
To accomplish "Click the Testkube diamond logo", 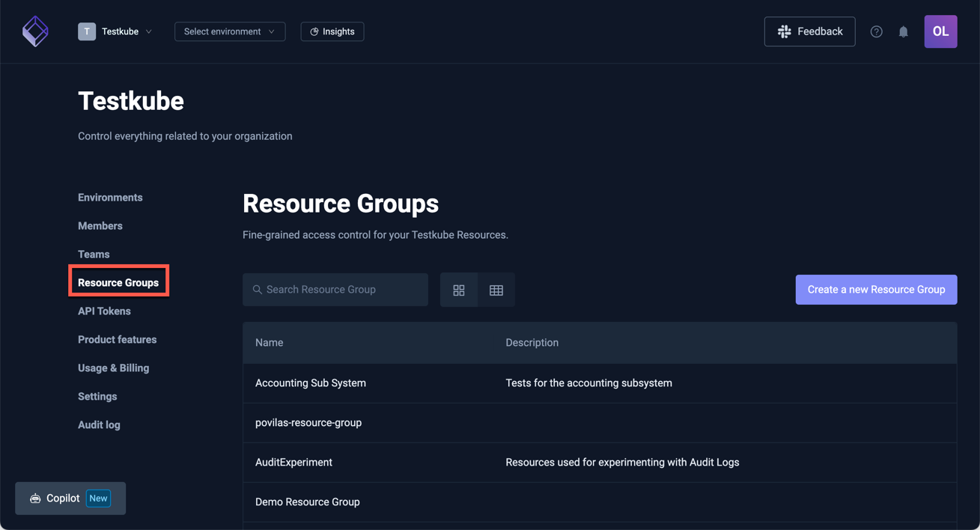I will coord(35,31).
